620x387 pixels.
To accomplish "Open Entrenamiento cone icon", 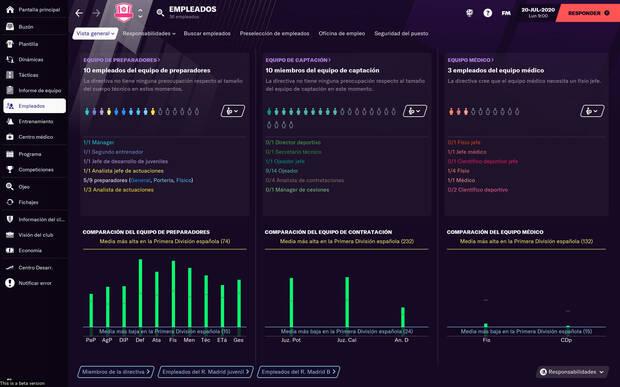I will click(10, 121).
